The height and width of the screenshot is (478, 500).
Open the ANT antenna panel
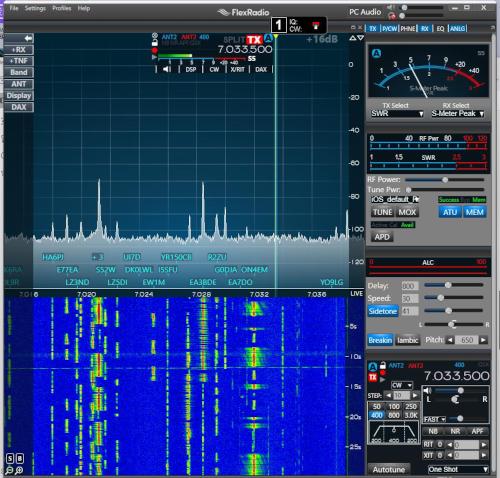coord(19,84)
